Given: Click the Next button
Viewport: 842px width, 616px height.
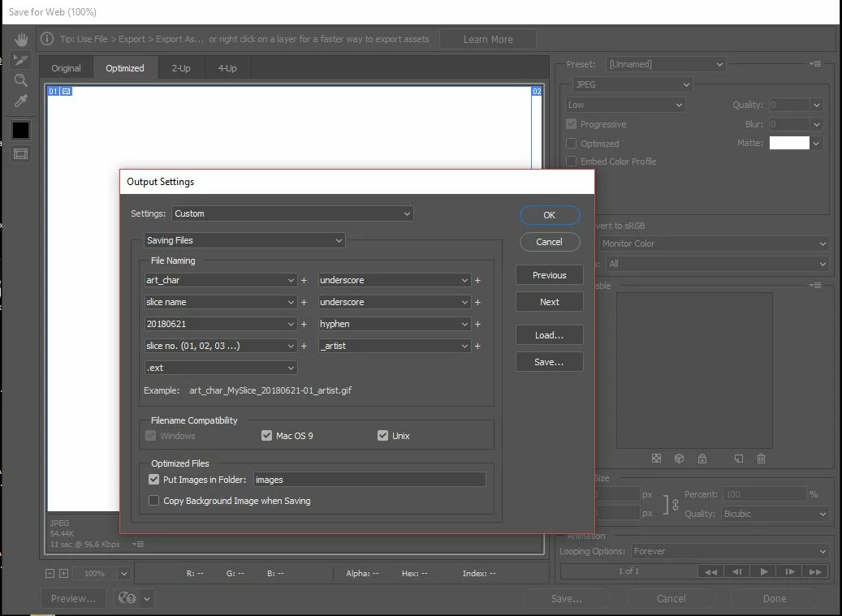Looking at the screenshot, I should pyautogui.click(x=550, y=302).
